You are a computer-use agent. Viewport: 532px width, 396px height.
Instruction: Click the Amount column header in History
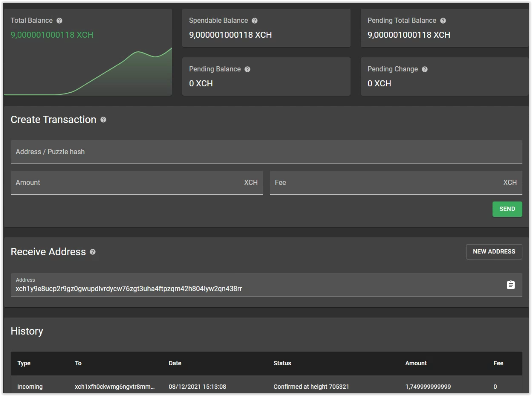coord(416,363)
